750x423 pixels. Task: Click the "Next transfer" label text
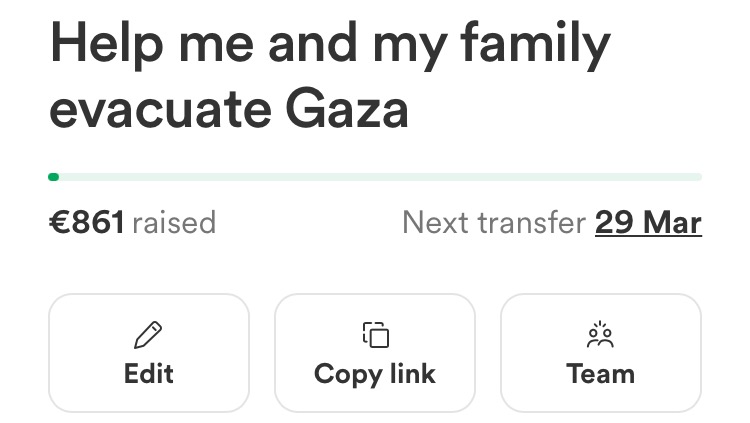tap(493, 222)
